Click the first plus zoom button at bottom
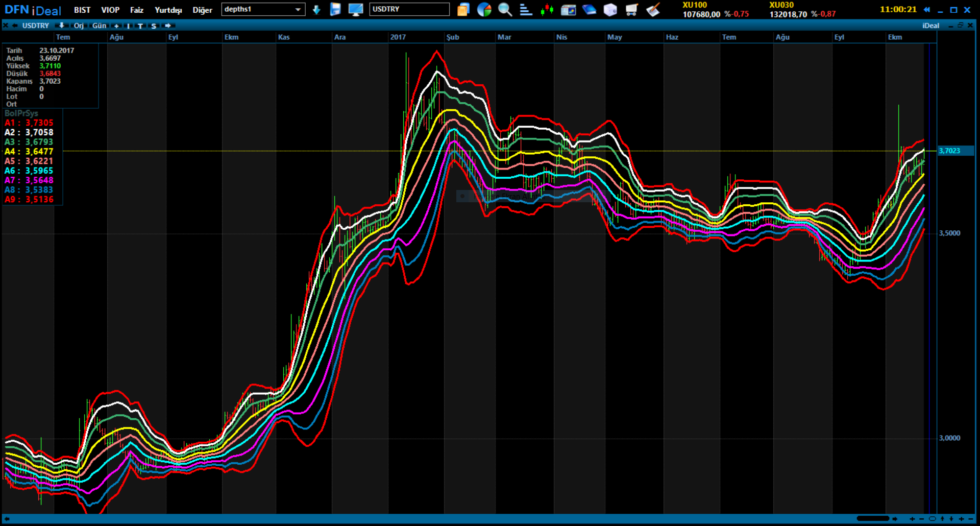Image resolution: width=980 pixels, height=526 pixels. 912,519
